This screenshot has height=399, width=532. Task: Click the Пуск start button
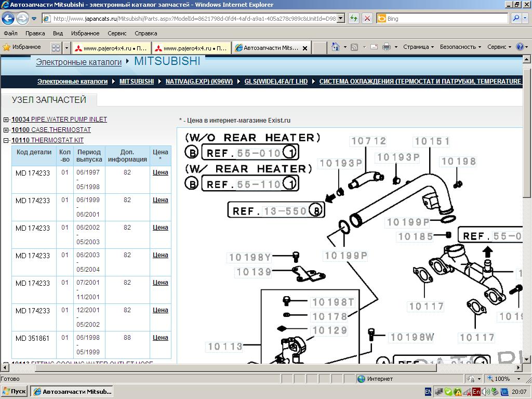pyautogui.click(x=14, y=392)
